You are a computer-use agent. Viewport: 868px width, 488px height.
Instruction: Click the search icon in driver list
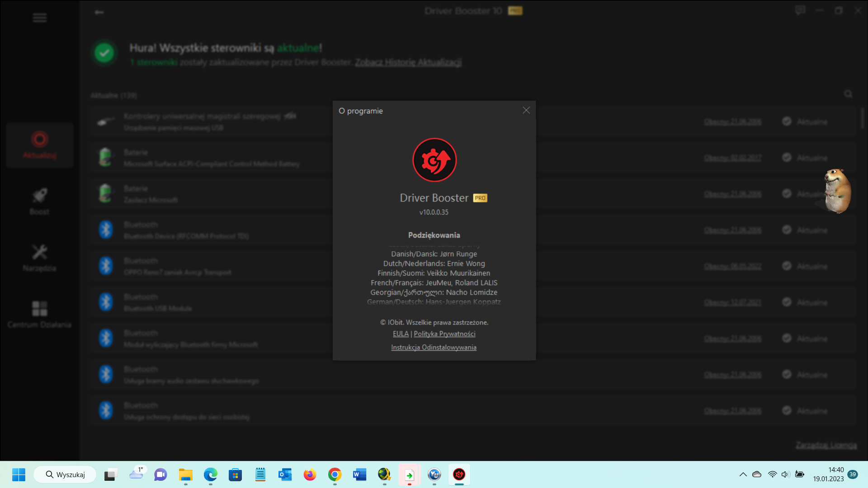[x=848, y=94]
